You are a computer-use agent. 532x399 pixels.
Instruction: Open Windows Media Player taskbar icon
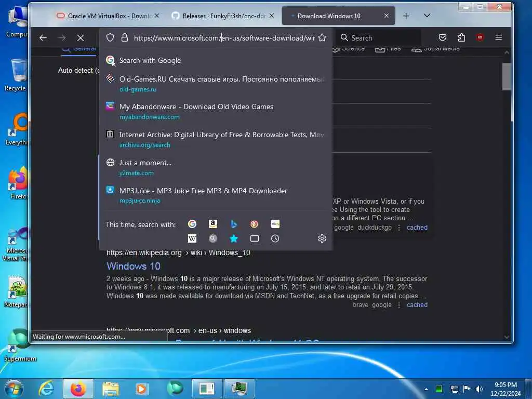pos(141,389)
